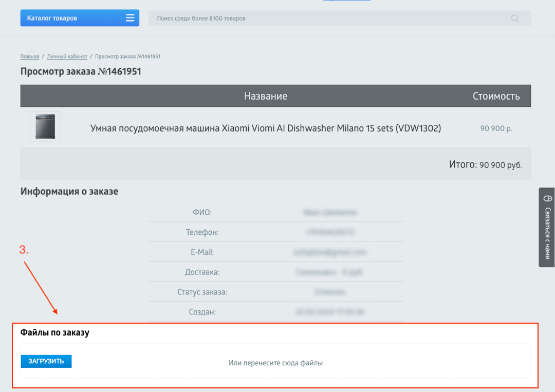Image resolution: width=555 pixels, height=392 pixels.
Task: Click the Xiaomi Viomi dishwasher product name
Action: 266,128
